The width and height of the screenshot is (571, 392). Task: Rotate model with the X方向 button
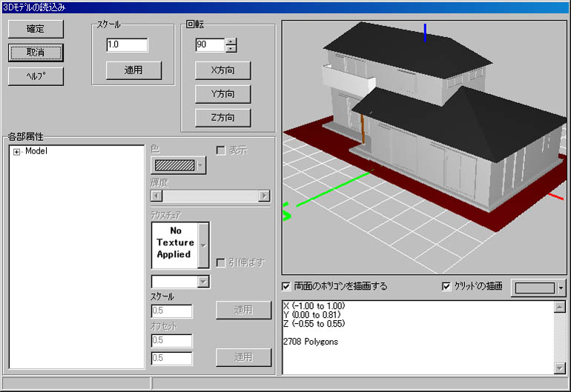pyautogui.click(x=222, y=70)
